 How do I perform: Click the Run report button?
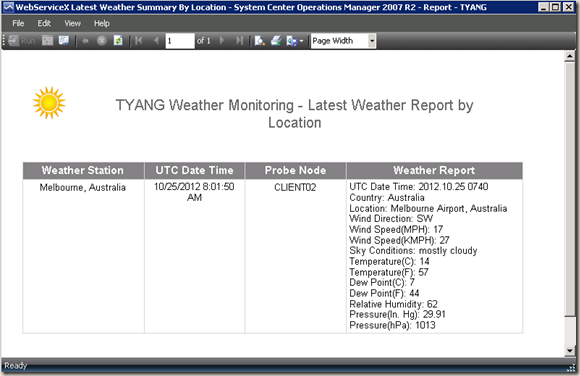click(22, 40)
